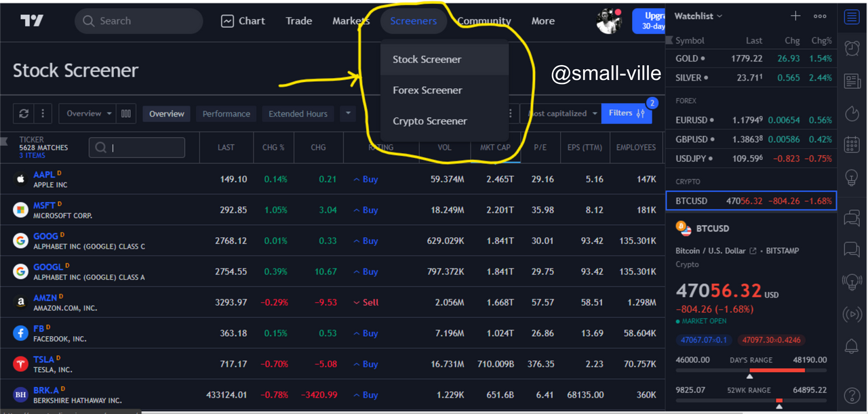Image resolution: width=868 pixels, height=414 pixels.
Task: Open the Watchlist sidebar icon
Action: point(852,18)
